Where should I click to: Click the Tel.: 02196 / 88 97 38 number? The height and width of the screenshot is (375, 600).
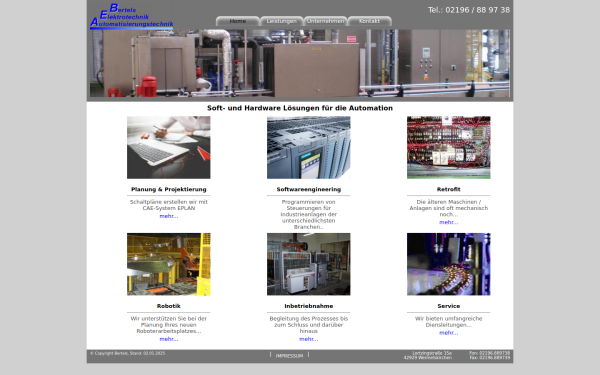coord(469,10)
